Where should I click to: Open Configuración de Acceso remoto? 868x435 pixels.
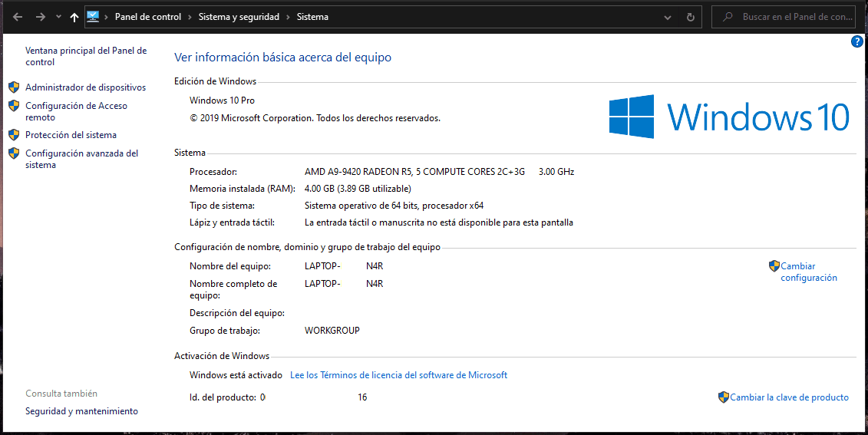pyautogui.click(x=77, y=111)
